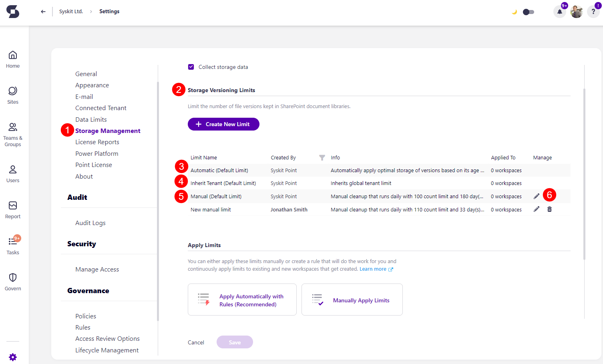
Task: Open the user profile avatar menu
Action: coord(576,12)
